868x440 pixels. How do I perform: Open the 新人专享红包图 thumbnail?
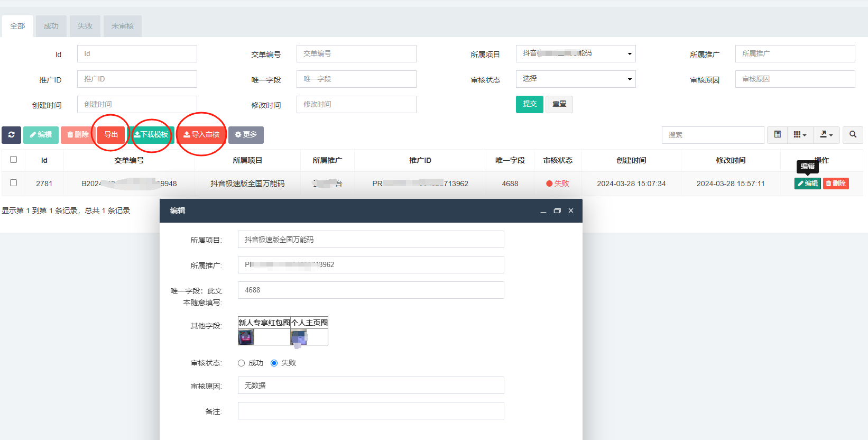point(246,337)
